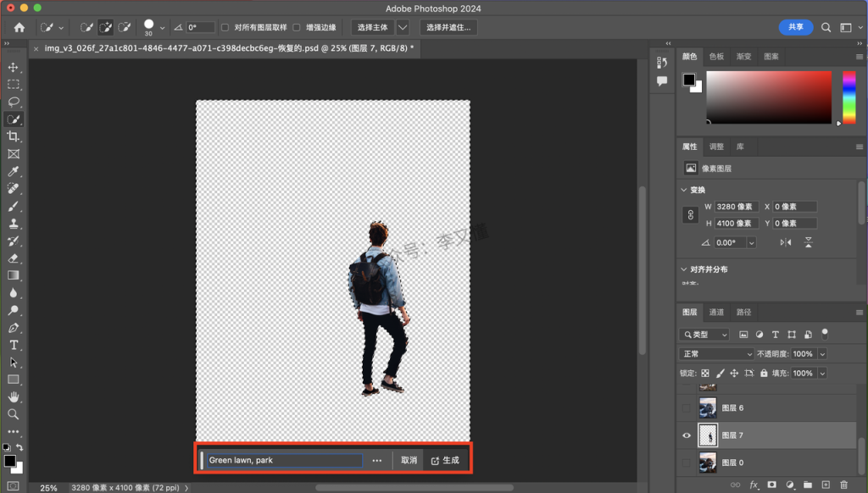Select the Frame tool
This screenshot has width=868, height=493.
pos(14,154)
